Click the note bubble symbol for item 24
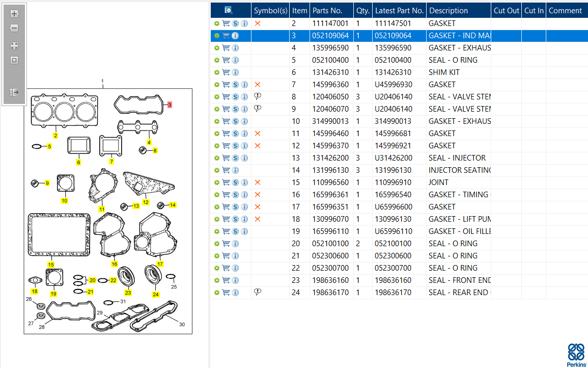 tap(258, 292)
